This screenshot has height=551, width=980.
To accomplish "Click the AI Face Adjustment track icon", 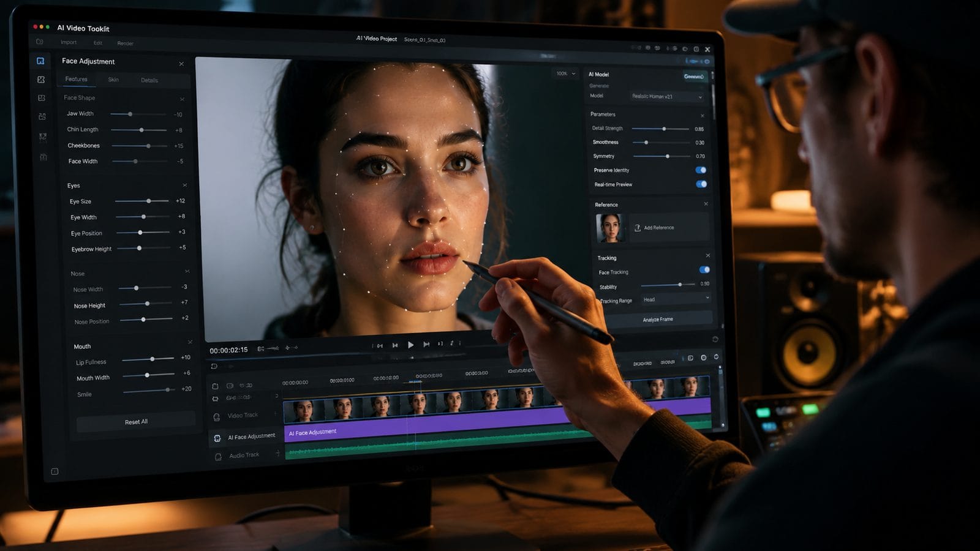I will [217, 438].
